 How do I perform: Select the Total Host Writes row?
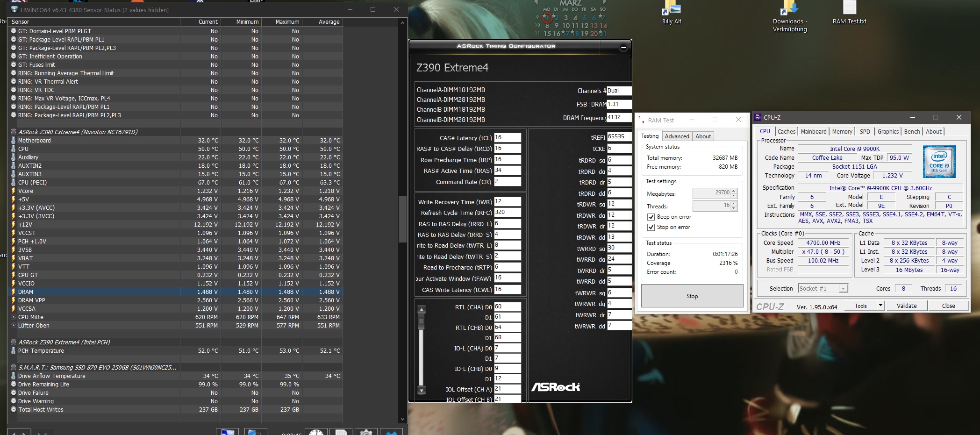[x=175, y=410]
